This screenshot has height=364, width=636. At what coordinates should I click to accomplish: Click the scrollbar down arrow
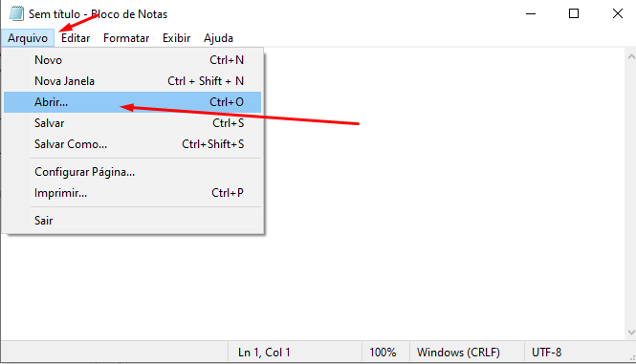pos(631,332)
